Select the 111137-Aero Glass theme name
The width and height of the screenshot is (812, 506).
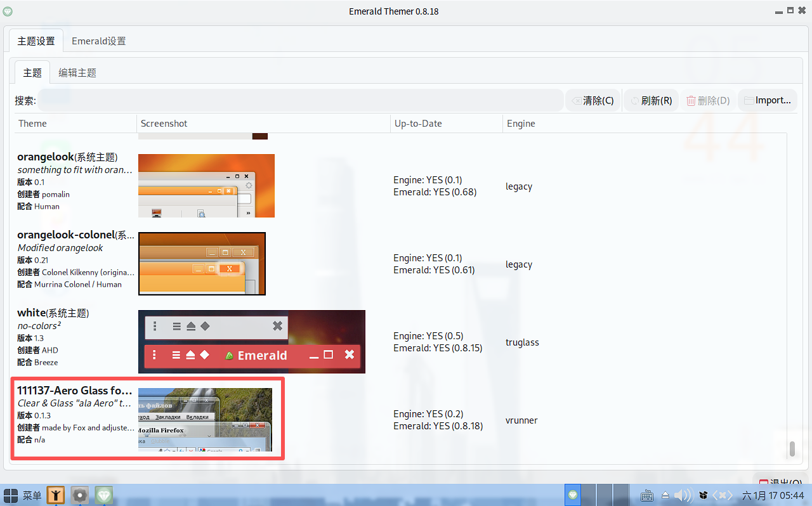pyautogui.click(x=75, y=391)
